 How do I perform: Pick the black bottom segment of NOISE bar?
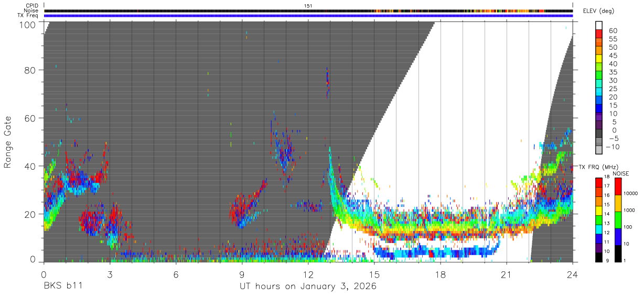[x=618, y=252]
